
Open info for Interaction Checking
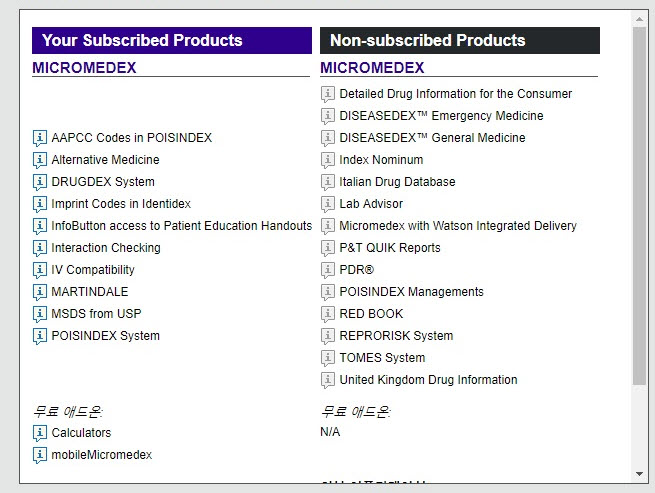coord(40,248)
